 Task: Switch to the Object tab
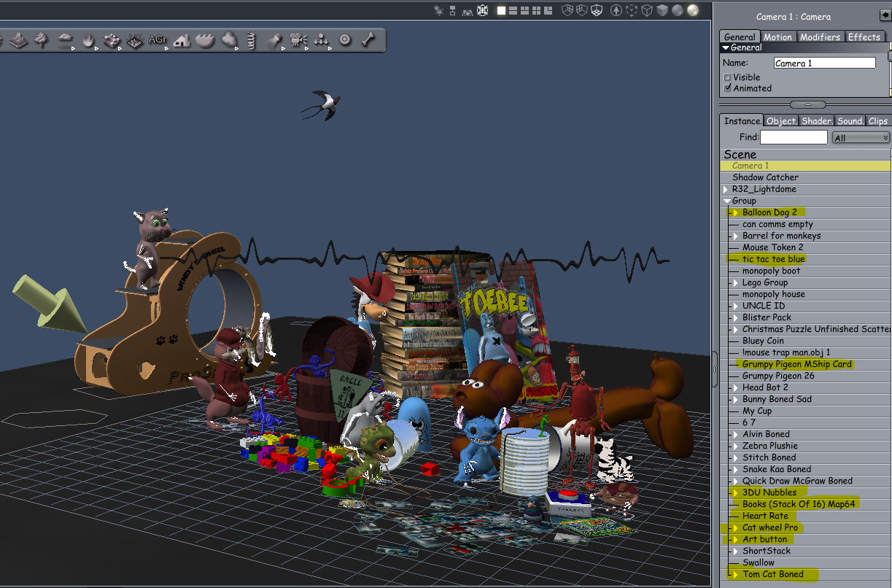click(x=781, y=121)
